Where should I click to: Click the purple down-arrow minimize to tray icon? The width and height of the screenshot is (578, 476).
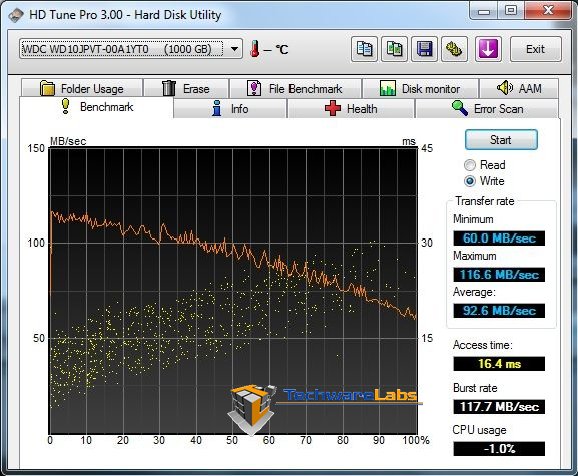[x=488, y=49]
